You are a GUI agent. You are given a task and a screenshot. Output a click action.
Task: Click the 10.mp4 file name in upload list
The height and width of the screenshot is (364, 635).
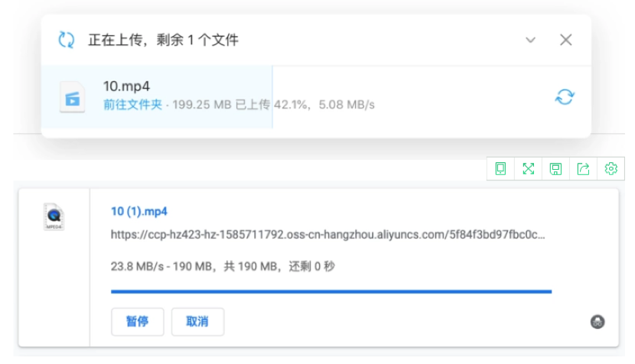tap(126, 86)
